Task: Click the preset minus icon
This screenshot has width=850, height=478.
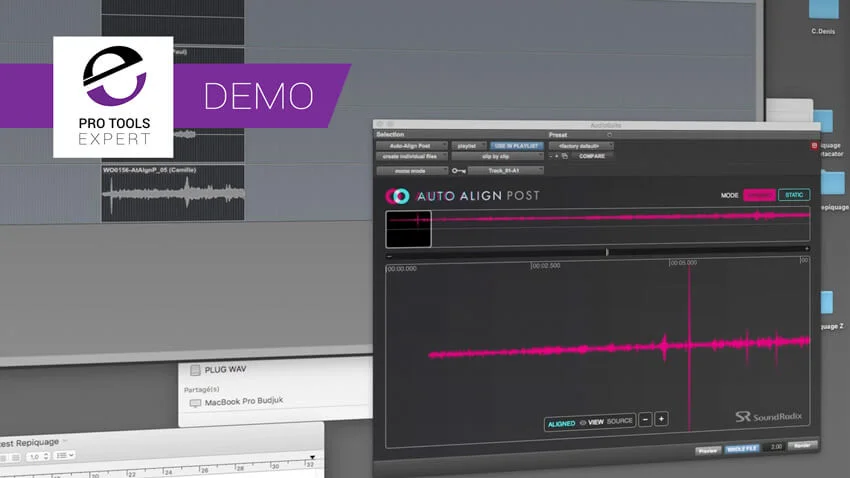Action: (x=551, y=156)
